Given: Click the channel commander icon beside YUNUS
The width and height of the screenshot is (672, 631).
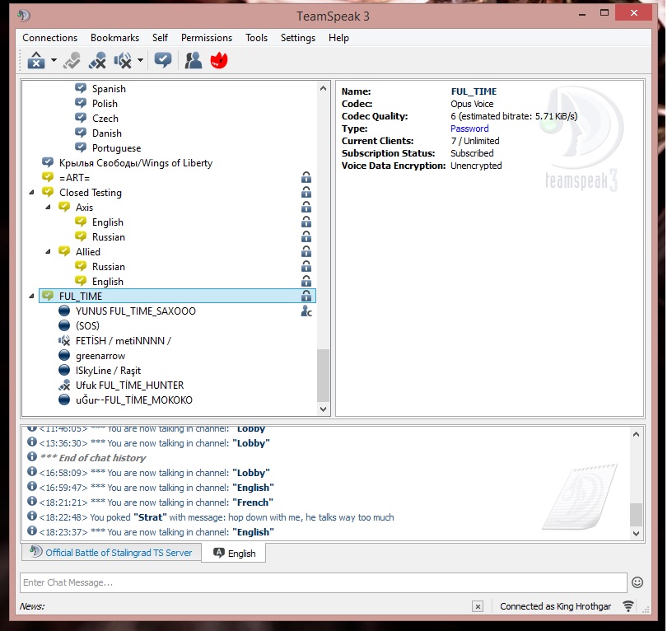Looking at the screenshot, I should point(306,311).
